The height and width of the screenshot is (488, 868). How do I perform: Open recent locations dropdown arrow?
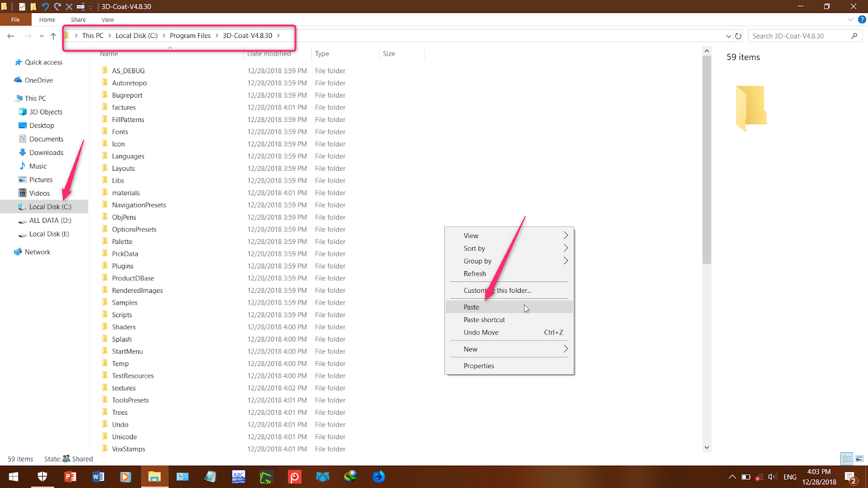point(41,36)
